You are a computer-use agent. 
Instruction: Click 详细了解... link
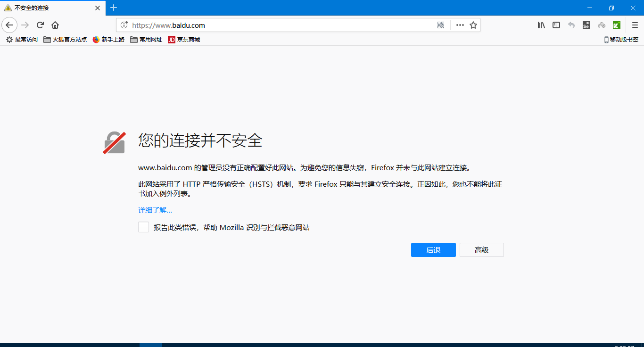(x=155, y=210)
